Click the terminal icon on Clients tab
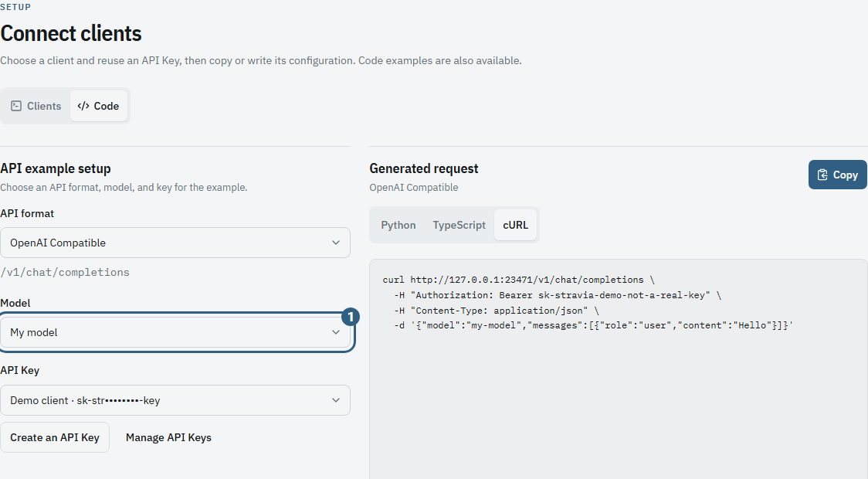 point(17,106)
